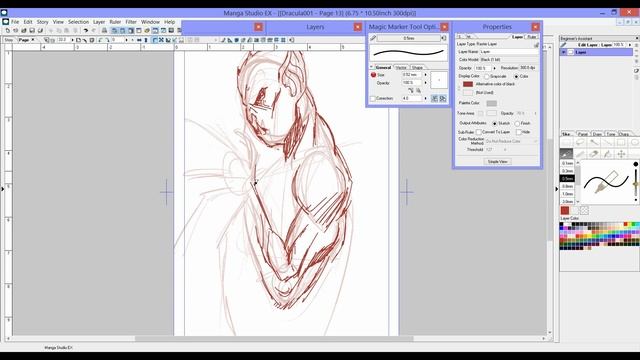The height and width of the screenshot is (360, 640).
Task: Click the right correction mode icon
Action: pos(442,98)
